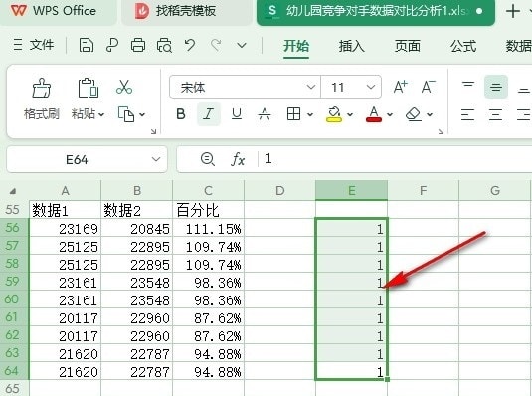The height and width of the screenshot is (396, 532).
Task: Click the Print icon
Action: click(x=138, y=45)
